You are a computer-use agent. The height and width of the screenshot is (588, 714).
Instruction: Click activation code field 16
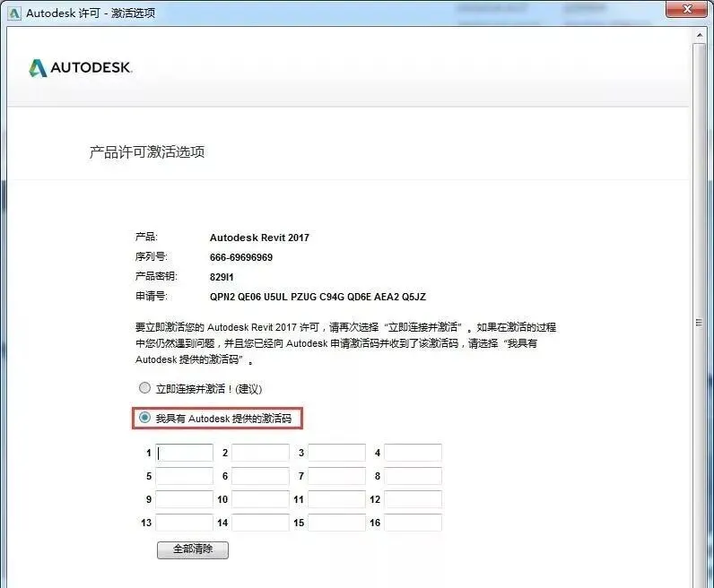[413, 523]
